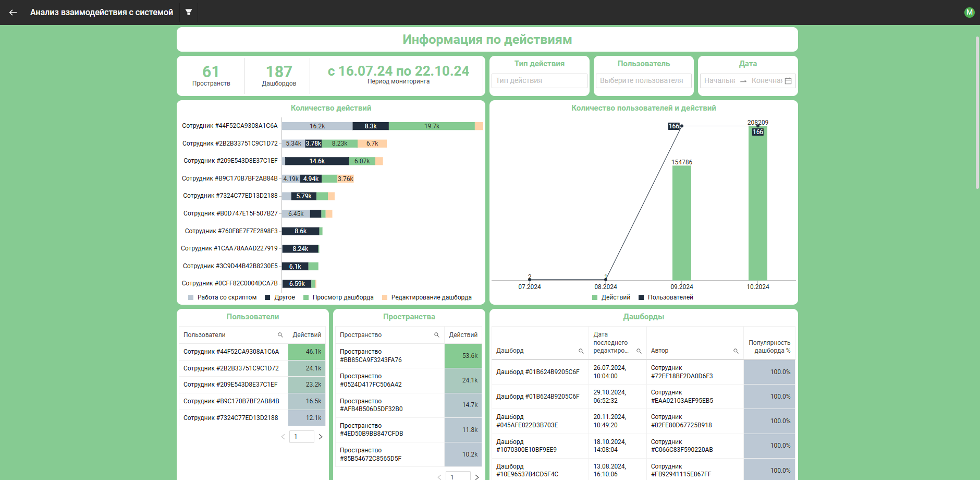Select Дашборд #10E96537B4CD5F4C row

643,470
